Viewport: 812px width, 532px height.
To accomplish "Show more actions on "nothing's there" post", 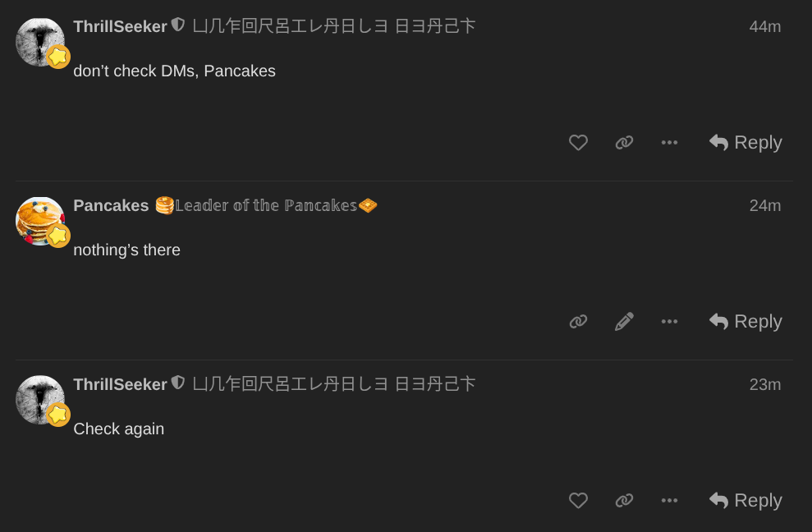I will [x=669, y=322].
